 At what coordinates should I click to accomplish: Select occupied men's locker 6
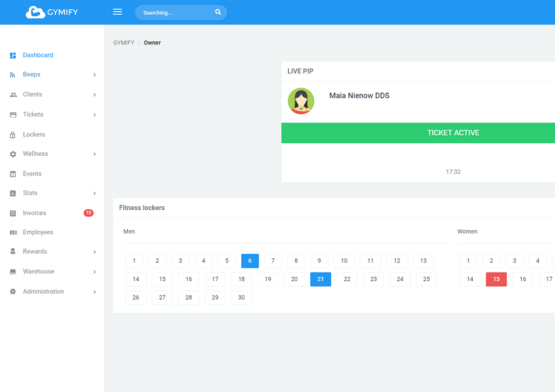click(250, 261)
